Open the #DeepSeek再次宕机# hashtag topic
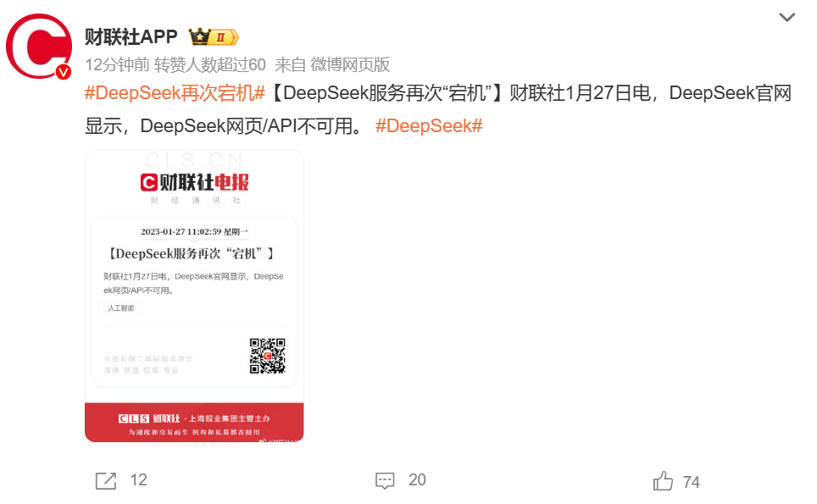This screenshot has width=817, height=504. coord(175,93)
